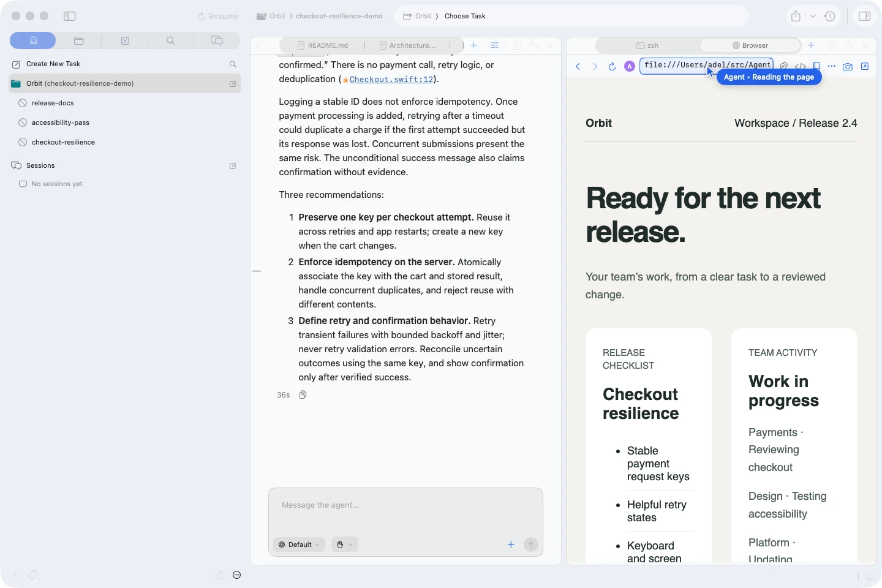
Task: Click the Resume button in title bar
Action: pos(218,16)
